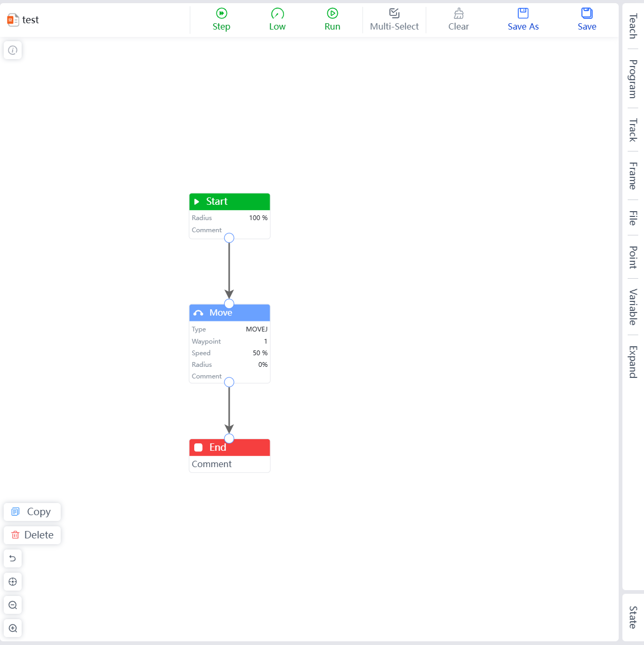
Task: Zoom in using the magnifier plus icon
Action: pyautogui.click(x=13, y=628)
